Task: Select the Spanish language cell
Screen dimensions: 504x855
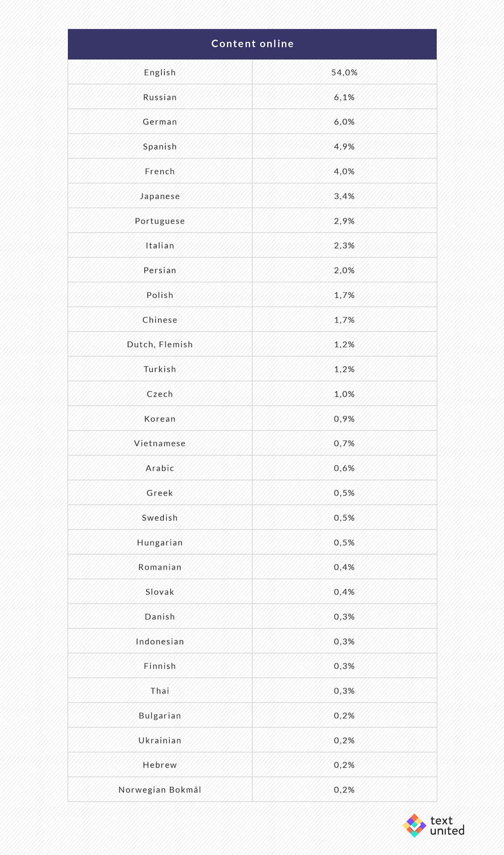Action: click(160, 146)
